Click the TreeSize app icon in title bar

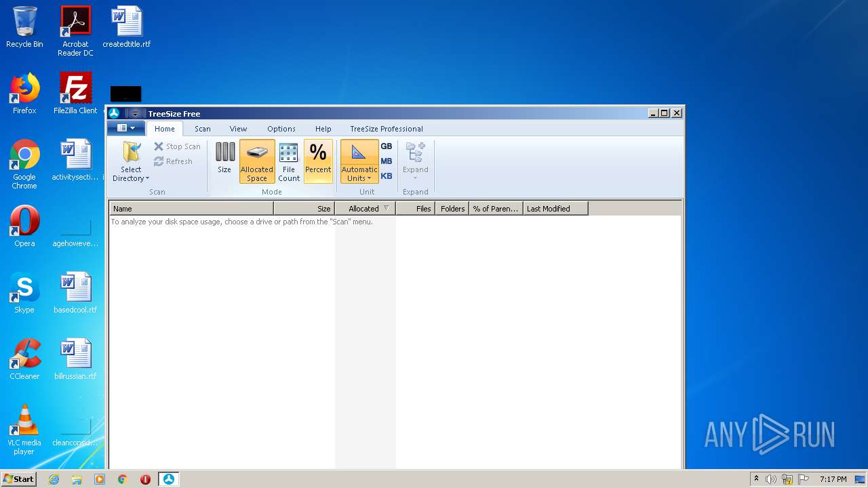pos(114,113)
